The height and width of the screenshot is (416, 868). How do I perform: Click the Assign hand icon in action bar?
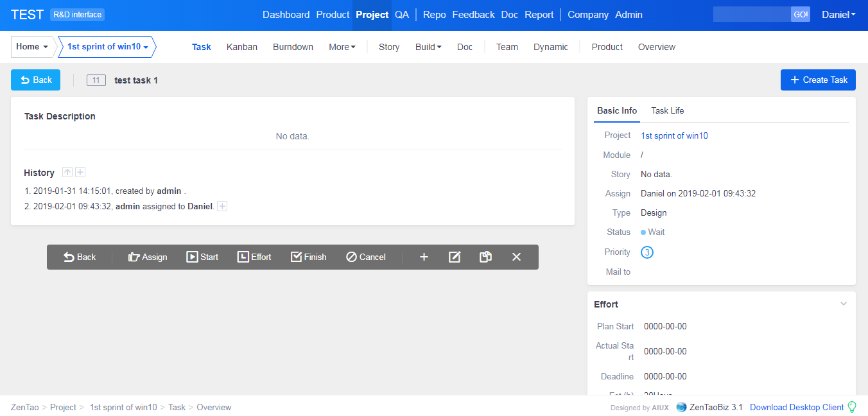[134, 257]
